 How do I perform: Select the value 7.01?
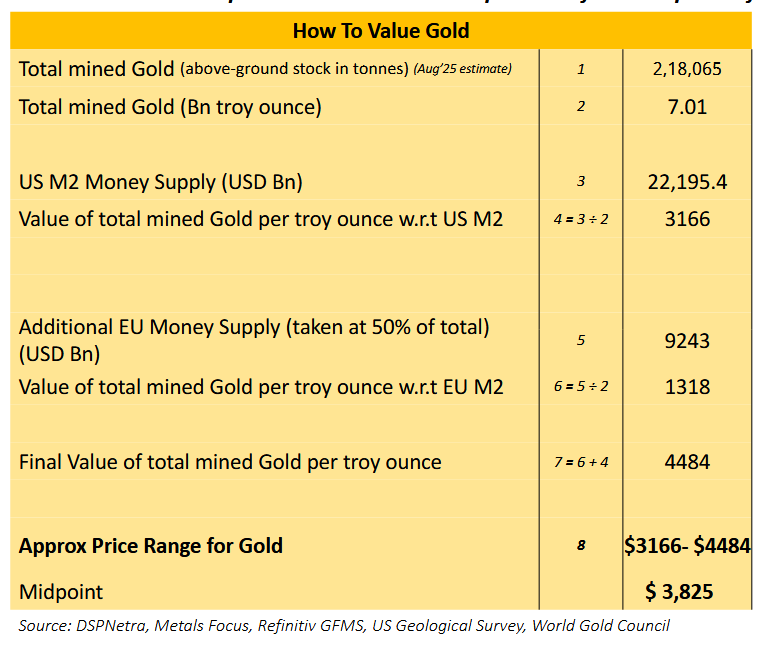(x=687, y=107)
